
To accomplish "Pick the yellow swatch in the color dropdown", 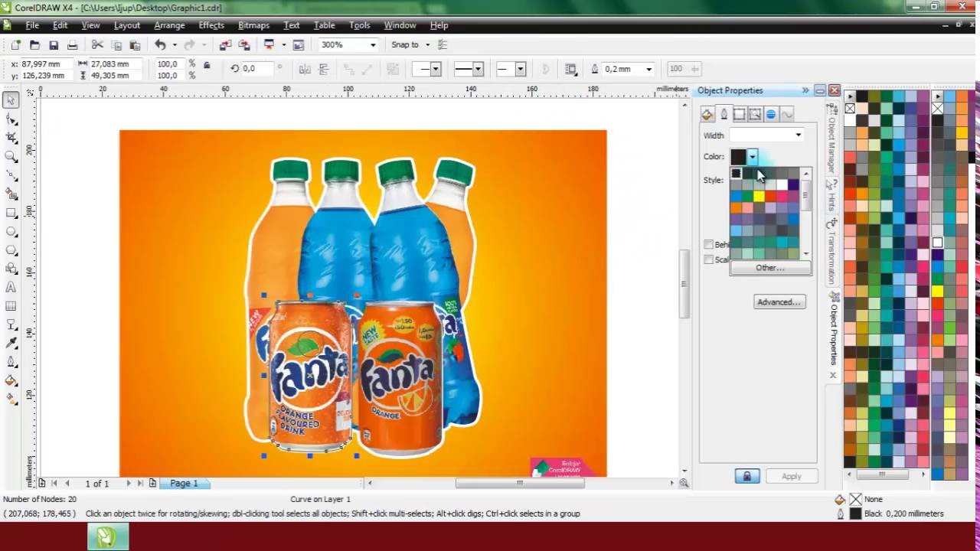I will [759, 196].
